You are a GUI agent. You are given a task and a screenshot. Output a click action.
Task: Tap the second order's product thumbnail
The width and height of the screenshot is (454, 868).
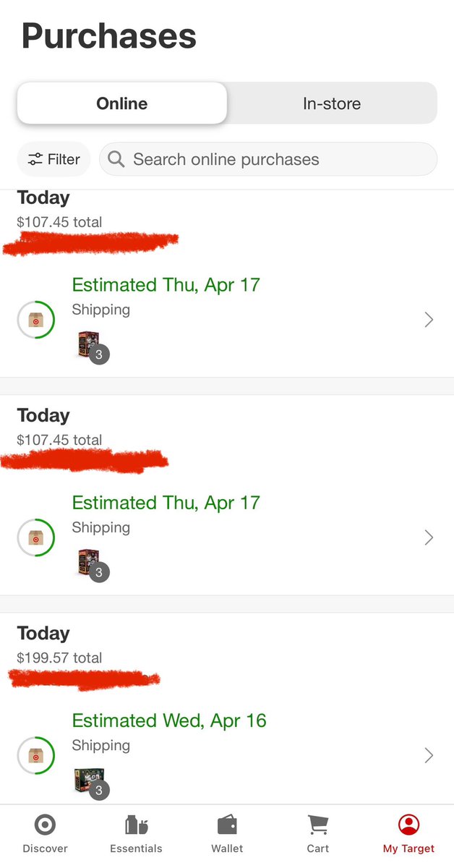[88, 562]
